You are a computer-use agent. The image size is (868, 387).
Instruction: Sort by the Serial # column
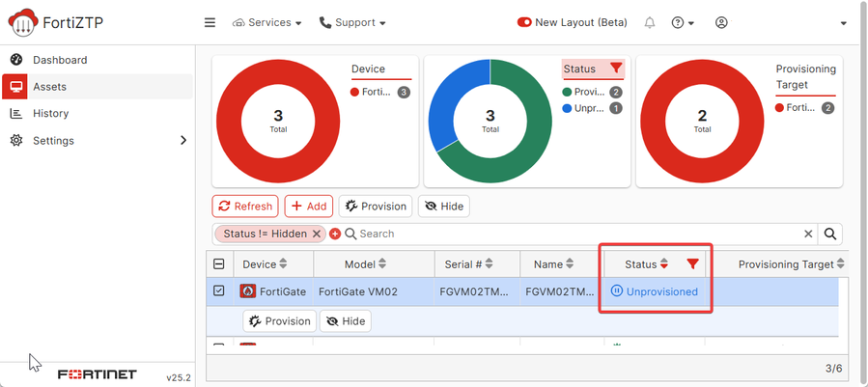[x=489, y=264]
